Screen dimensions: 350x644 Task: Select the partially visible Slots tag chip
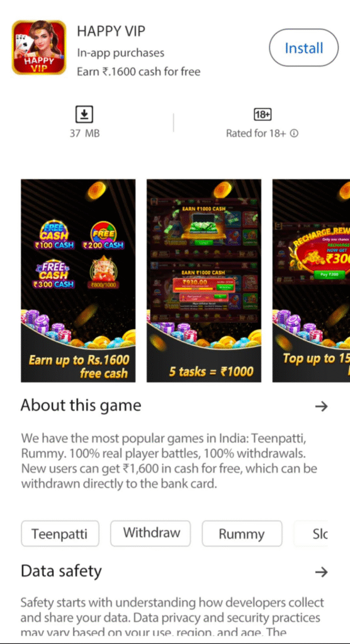click(x=312, y=533)
